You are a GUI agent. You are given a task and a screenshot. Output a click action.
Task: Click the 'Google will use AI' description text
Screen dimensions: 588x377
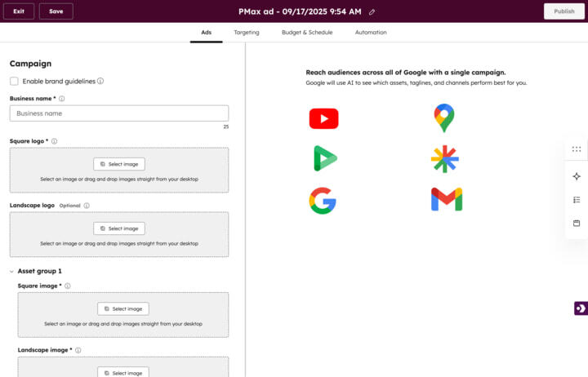pos(416,82)
